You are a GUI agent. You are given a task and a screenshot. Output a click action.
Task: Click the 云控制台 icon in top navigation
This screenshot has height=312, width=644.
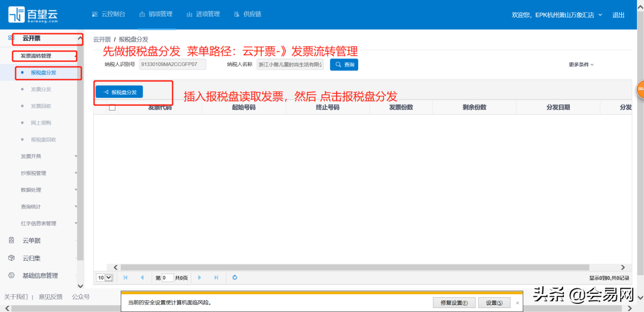pyautogui.click(x=95, y=14)
